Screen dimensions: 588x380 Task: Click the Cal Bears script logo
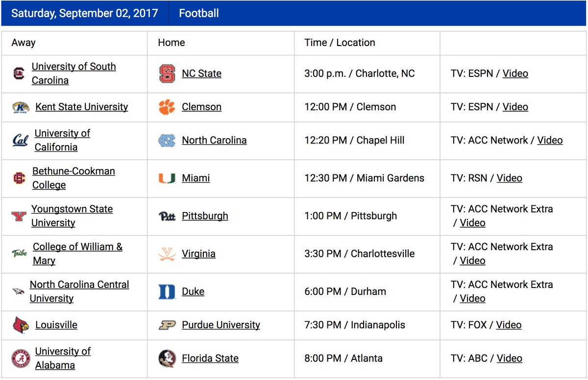point(20,141)
